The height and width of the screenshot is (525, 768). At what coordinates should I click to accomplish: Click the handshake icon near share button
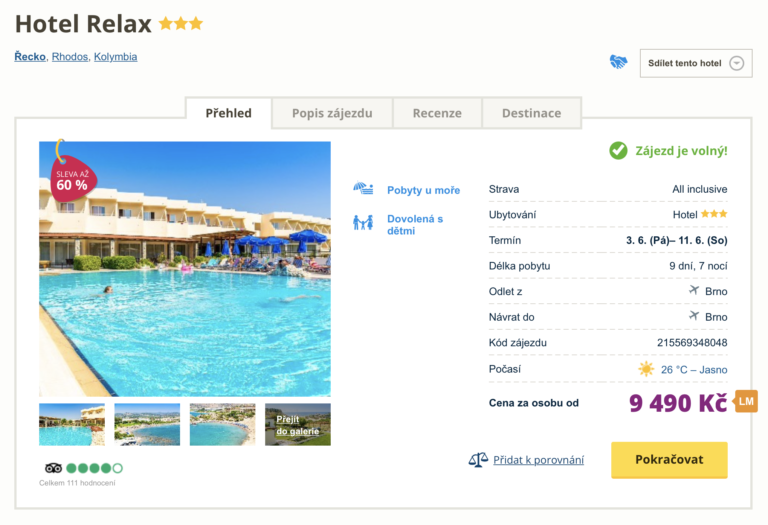click(618, 62)
